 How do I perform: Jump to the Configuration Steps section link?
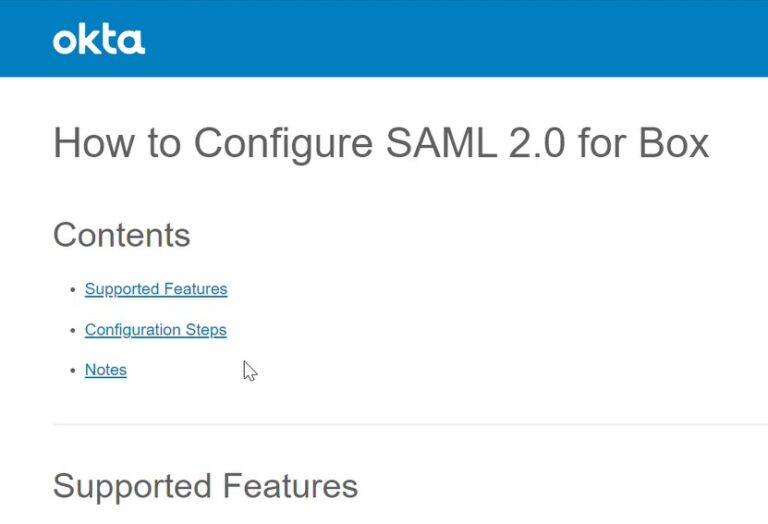pos(155,329)
